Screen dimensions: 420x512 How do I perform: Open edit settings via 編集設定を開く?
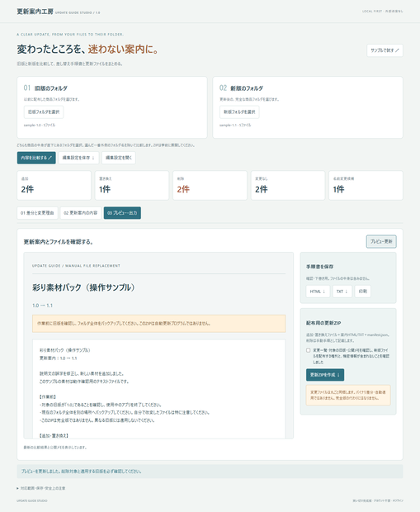click(x=119, y=158)
